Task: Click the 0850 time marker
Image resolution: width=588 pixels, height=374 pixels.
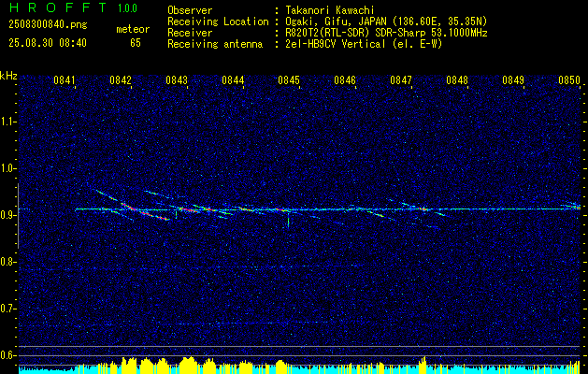Action: pos(569,79)
